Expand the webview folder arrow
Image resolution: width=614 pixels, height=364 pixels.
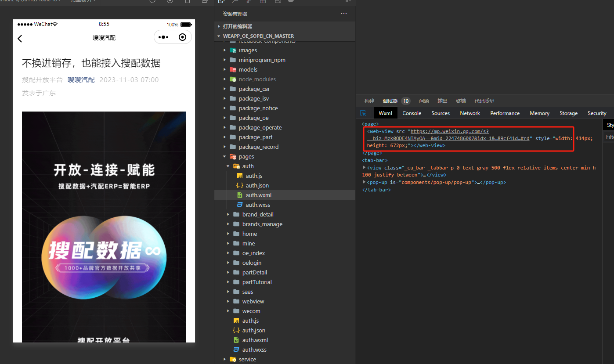(x=228, y=302)
